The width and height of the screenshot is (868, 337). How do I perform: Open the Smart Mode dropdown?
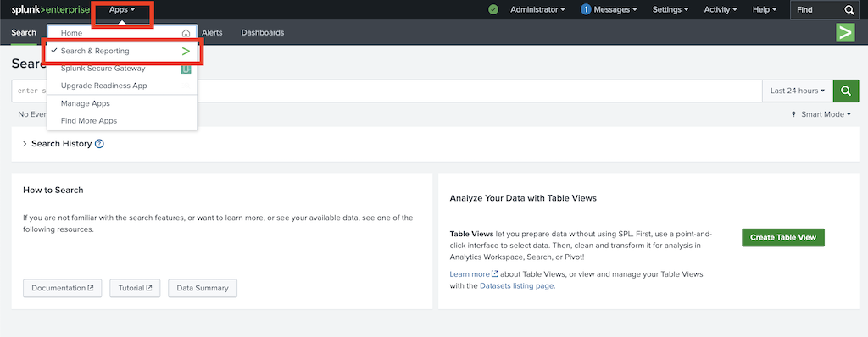point(821,114)
